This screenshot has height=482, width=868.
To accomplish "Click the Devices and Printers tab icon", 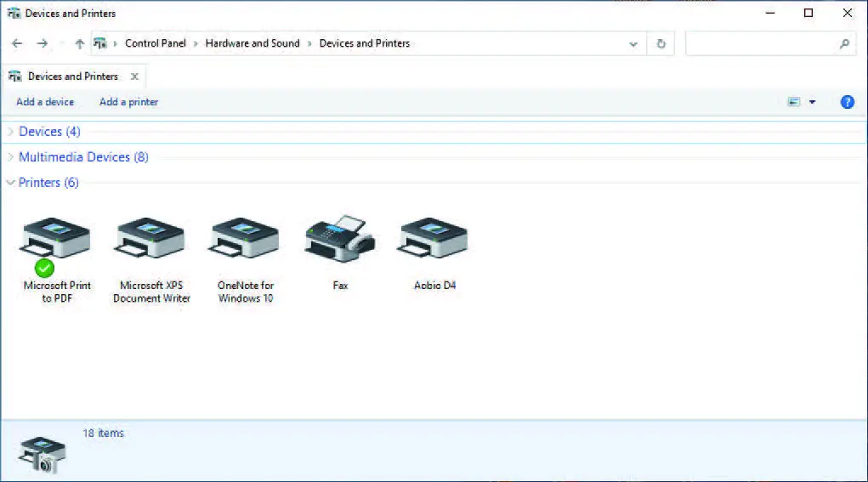I will coord(15,77).
